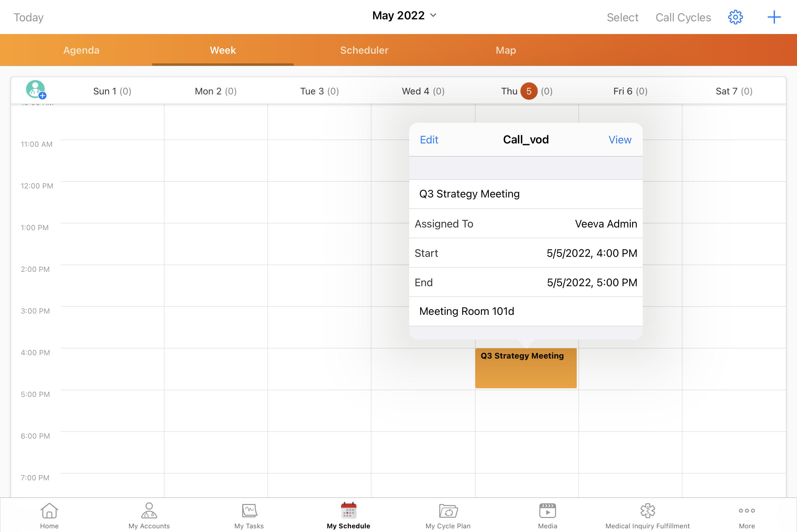Open My Accounts icon
Viewport: 797px width, 532px height.
click(149, 515)
